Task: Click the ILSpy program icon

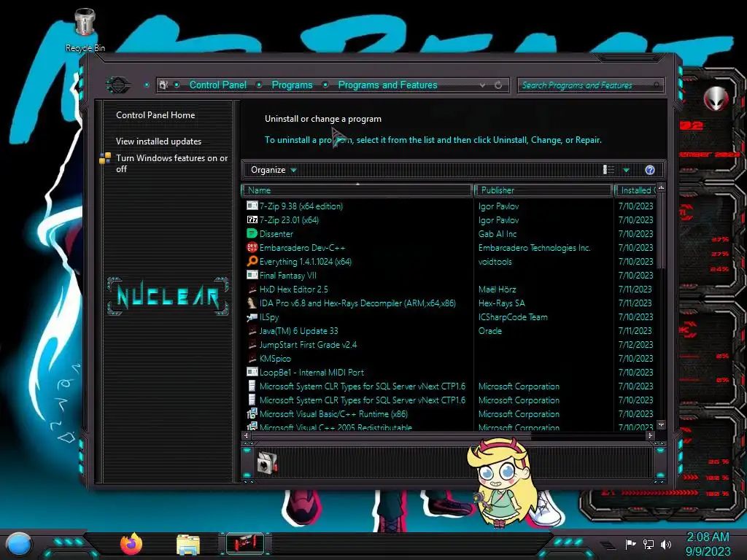Action: point(252,316)
